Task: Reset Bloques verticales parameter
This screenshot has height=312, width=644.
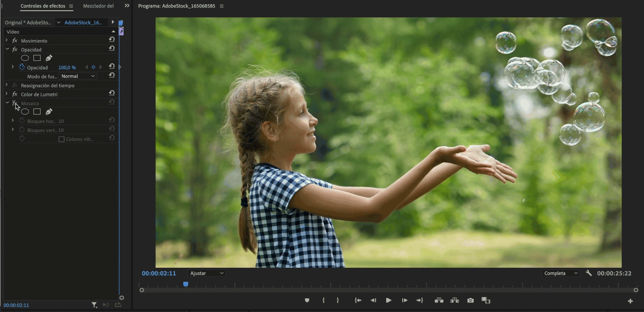Action: (x=112, y=129)
